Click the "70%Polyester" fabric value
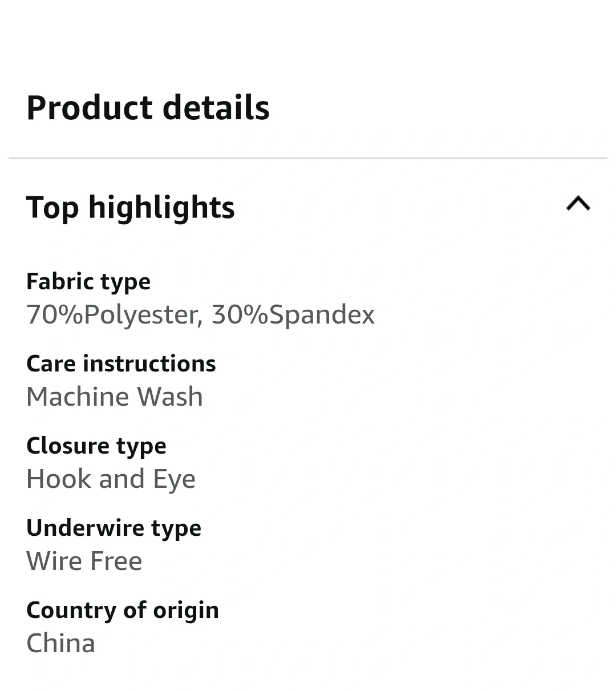This screenshot has width=616, height=691. click(x=115, y=315)
